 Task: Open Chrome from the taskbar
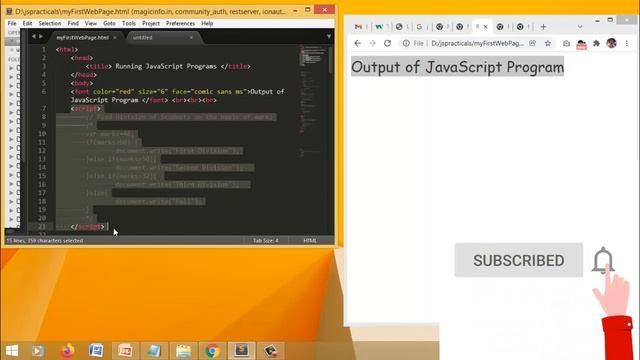212,351
